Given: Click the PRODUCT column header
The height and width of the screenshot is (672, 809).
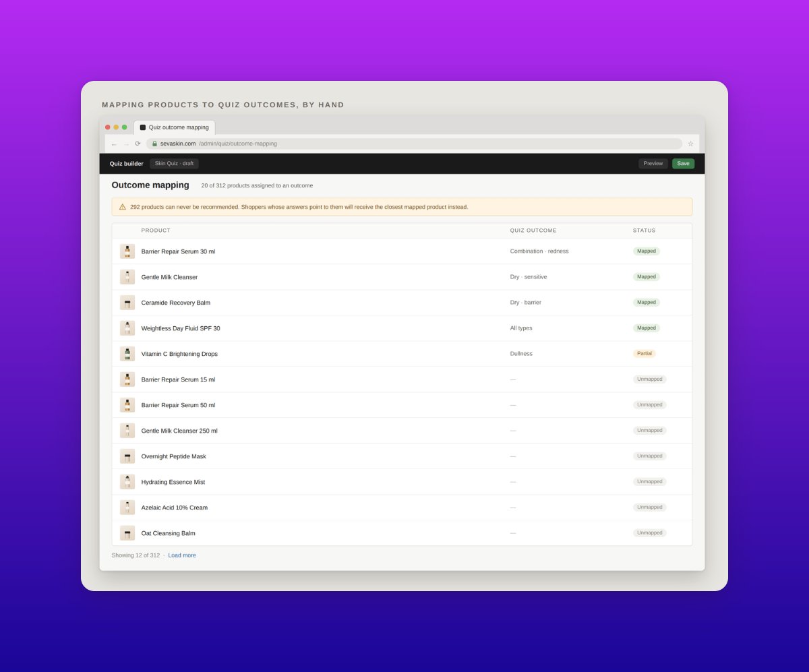Looking at the screenshot, I should (x=156, y=231).
